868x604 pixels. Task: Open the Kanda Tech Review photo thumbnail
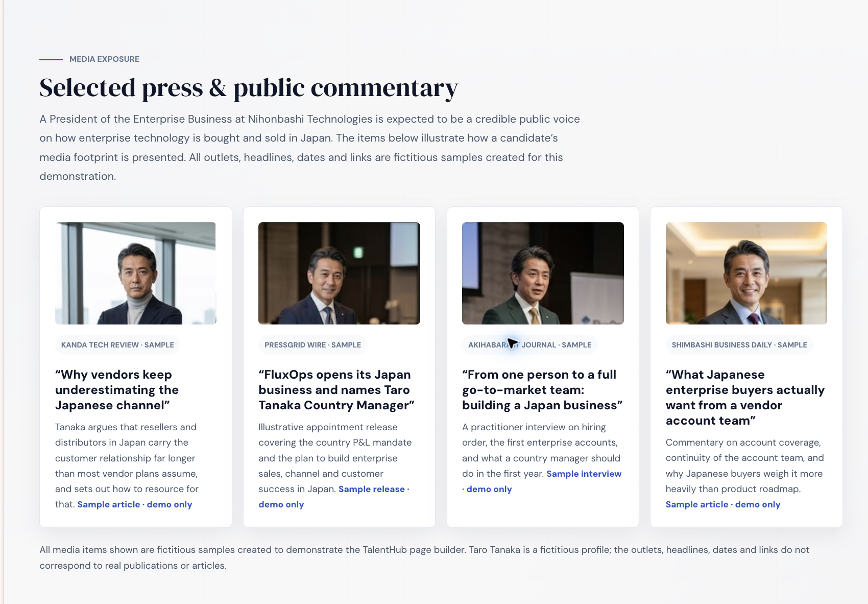[136, 273]
